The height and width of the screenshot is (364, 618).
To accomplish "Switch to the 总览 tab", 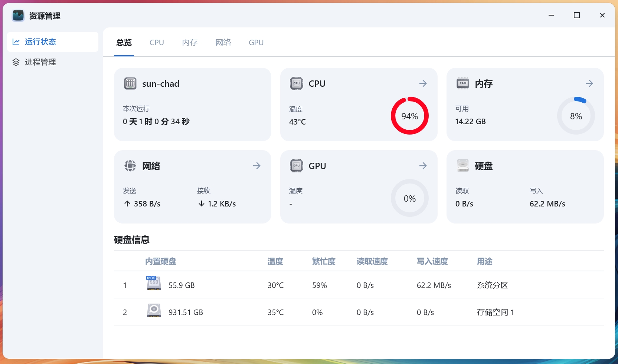I will tap(124, 42).
